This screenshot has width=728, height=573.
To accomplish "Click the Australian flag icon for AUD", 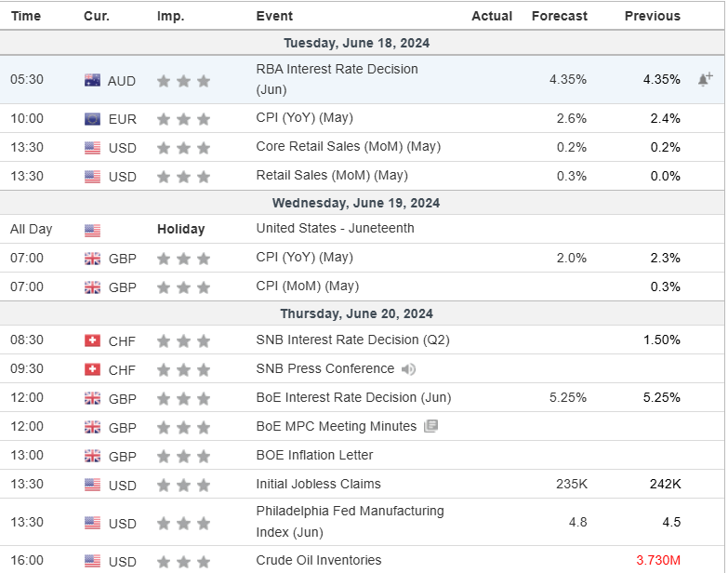I will click(x=93, y=81).
